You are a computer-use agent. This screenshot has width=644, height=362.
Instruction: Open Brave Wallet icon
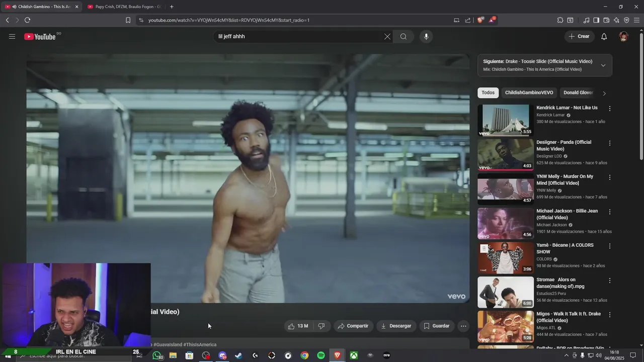606,20
